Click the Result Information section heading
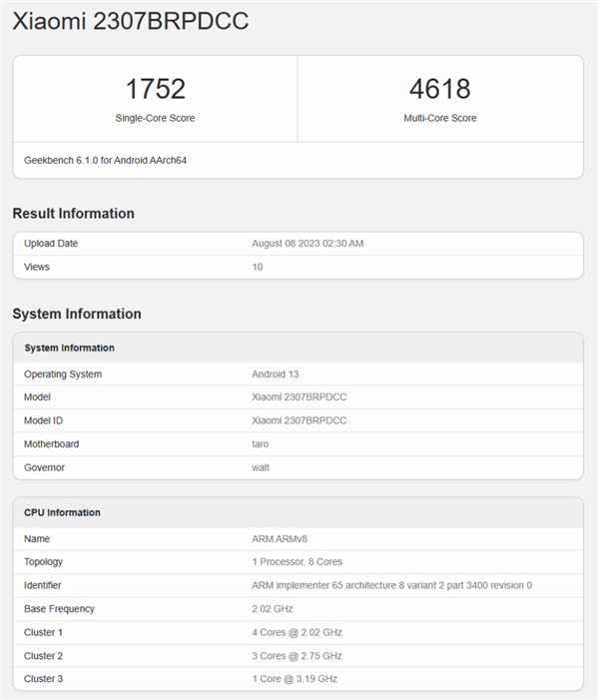599x700 pixels. click(x=73, y=213)
